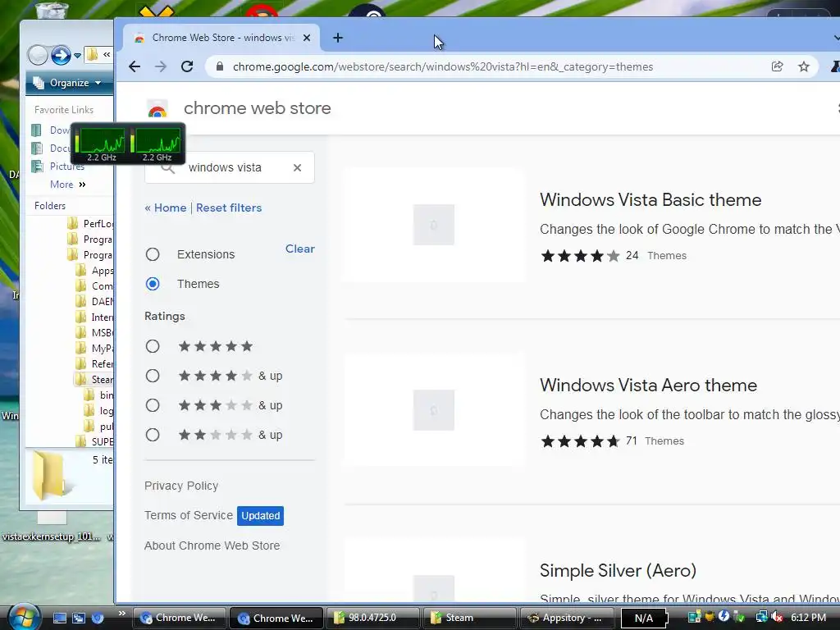The height and width of the screenshot is (630, 840).
Task: Click Reset filters link
Action: [x=229, y=208]
